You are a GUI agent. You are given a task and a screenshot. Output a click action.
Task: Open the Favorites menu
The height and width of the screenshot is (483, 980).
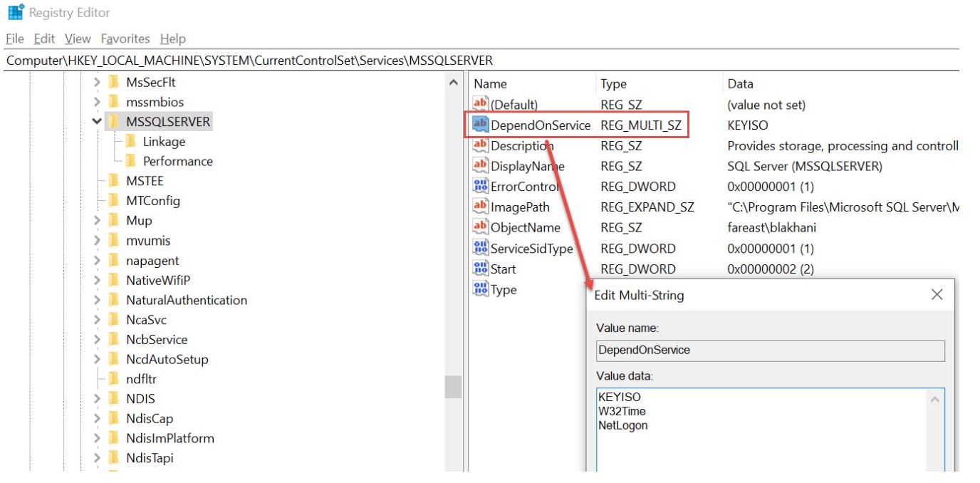click(x=125, y=38)
